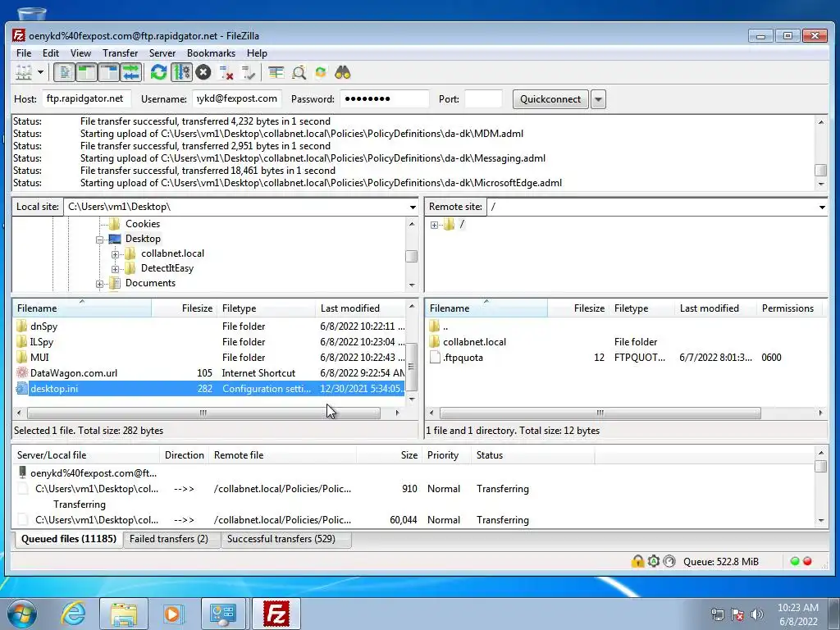Open directory listing filters dialog

coord(276,72)
